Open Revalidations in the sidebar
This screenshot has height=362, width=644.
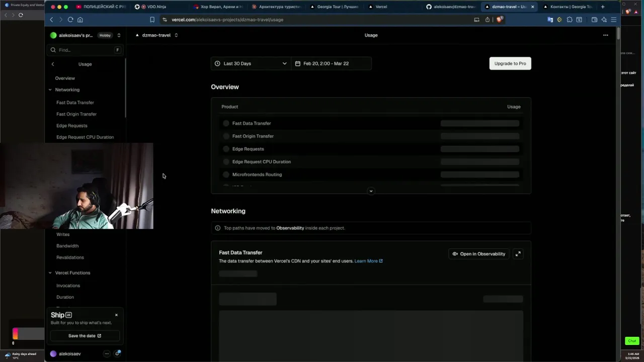tap(70, 257)
